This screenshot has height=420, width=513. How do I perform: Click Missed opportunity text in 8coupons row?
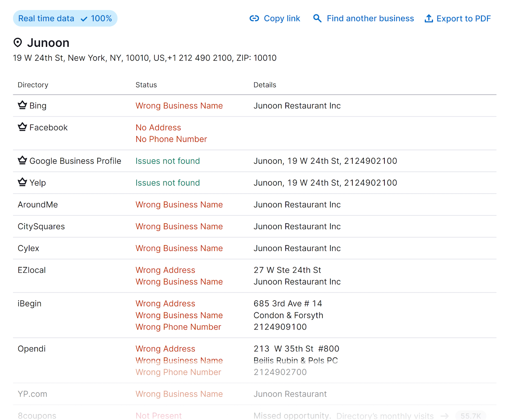tap(292, 416)
